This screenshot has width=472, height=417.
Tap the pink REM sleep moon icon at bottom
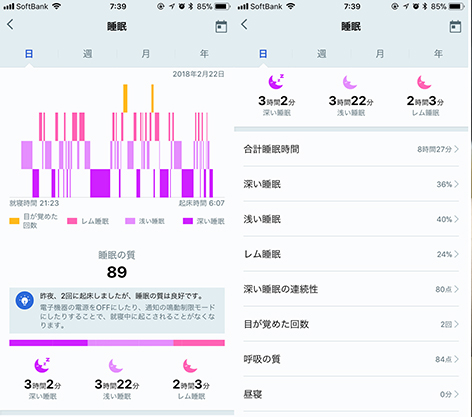point(190,366)
